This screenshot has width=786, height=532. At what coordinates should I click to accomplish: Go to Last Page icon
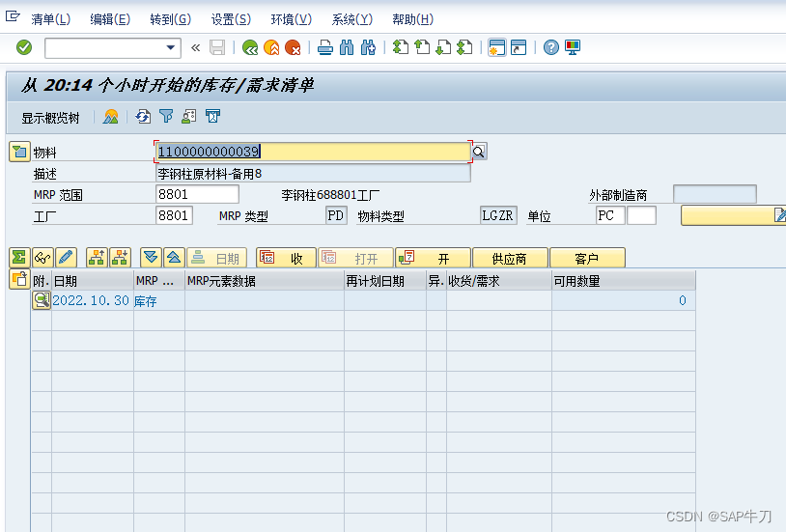(x=464, y=47)
